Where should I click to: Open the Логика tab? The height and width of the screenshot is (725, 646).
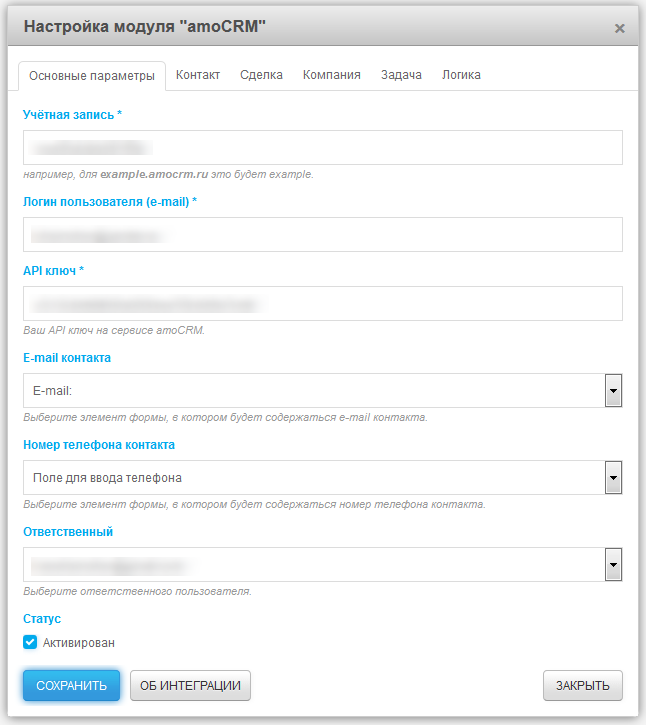click(461, 75)
